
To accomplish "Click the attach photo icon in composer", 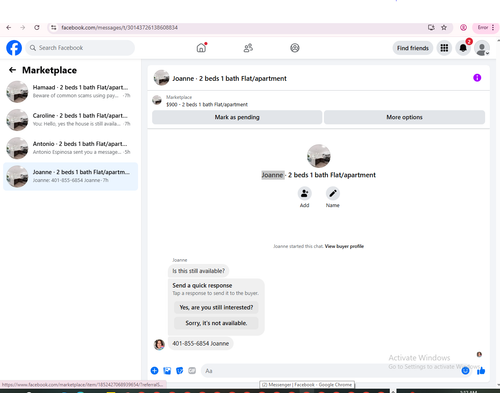I will (167, 371).
